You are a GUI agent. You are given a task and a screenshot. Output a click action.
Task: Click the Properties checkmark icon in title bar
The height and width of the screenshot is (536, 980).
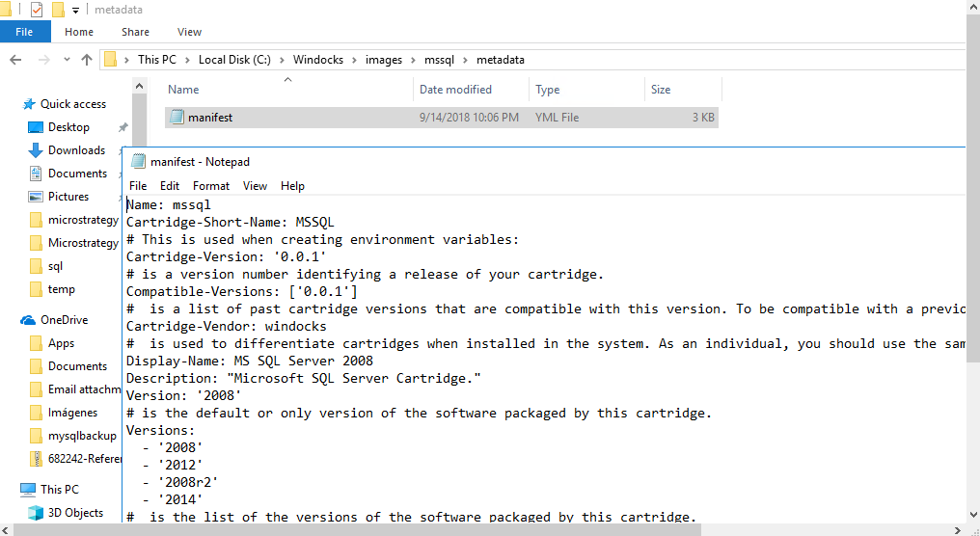click(x=37, y=10)
